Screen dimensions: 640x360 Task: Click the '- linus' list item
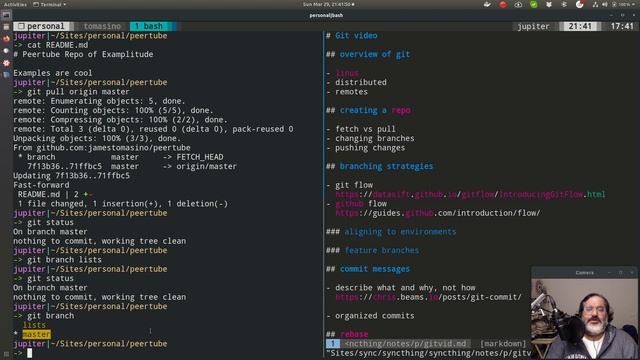pos(342,73)
